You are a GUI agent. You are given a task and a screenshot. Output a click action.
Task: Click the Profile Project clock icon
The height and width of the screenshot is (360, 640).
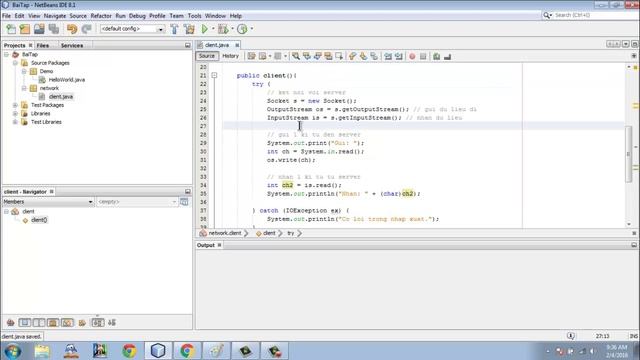point(242,29)
